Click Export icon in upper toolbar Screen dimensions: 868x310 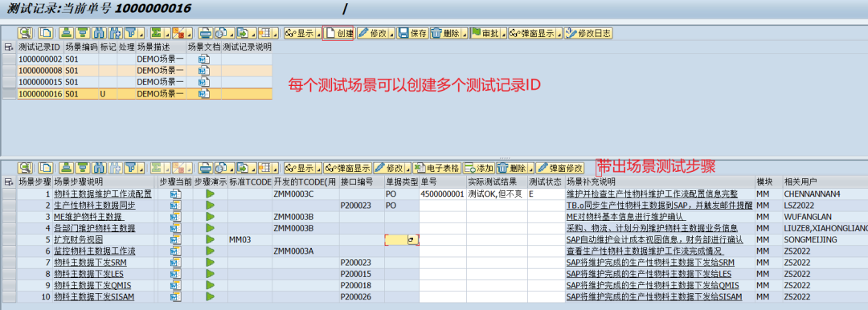click(x=244, y=33)
